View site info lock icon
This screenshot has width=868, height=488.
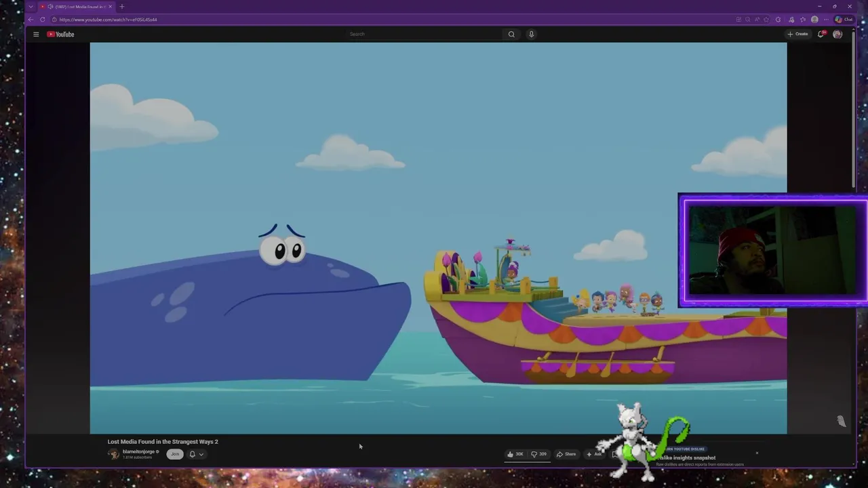point(54,20)
